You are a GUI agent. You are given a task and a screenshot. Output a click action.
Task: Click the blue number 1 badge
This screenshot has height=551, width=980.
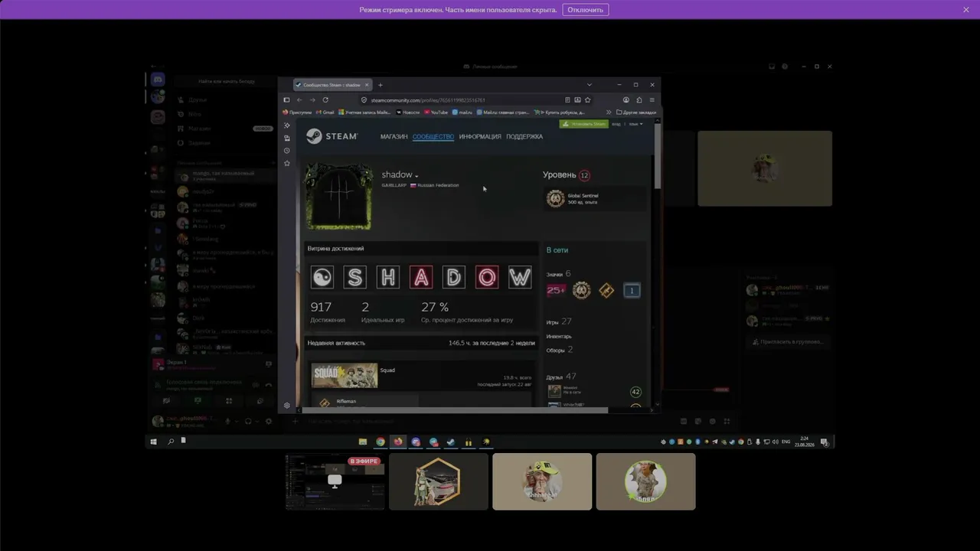[632, 291]
